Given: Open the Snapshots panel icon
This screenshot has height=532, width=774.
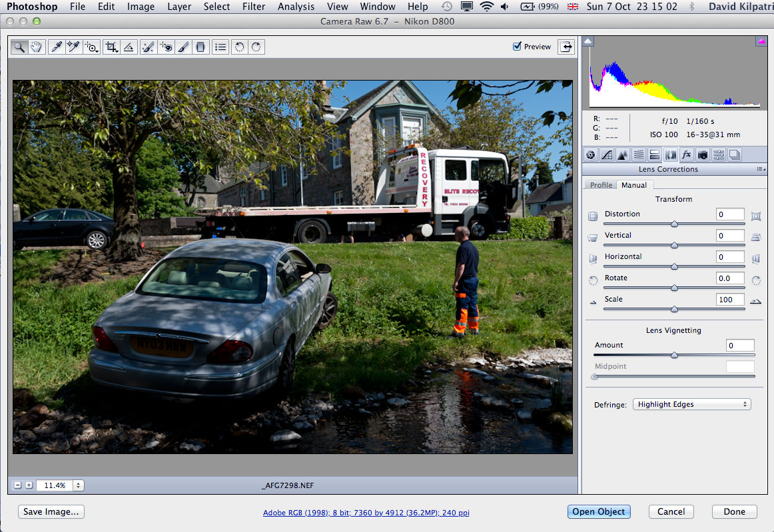Looking at the screenshot, I should [735, 155].
